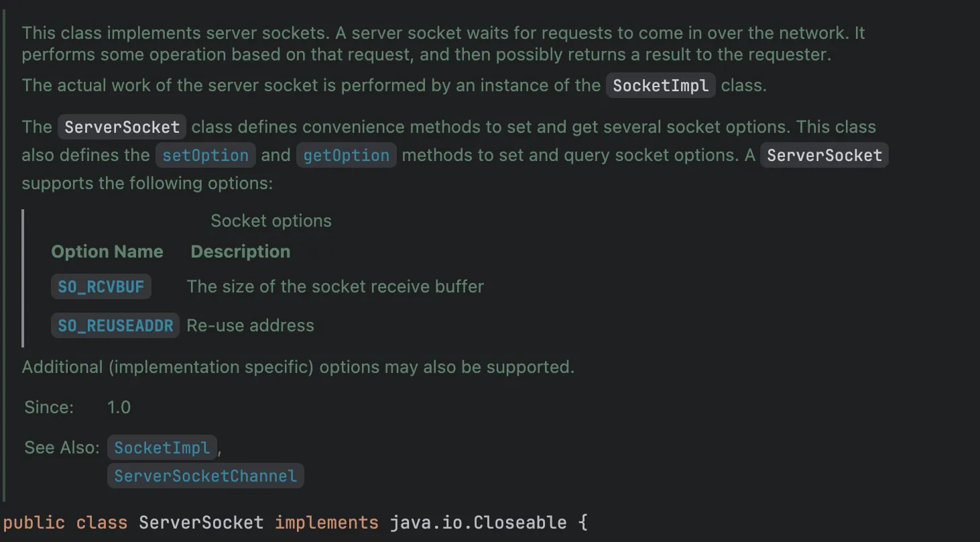This screenshot has width=980, height=542.
Task: Follow the SO_RCVBUF option link
Action: pyautogui.click(x=101, y=287)
